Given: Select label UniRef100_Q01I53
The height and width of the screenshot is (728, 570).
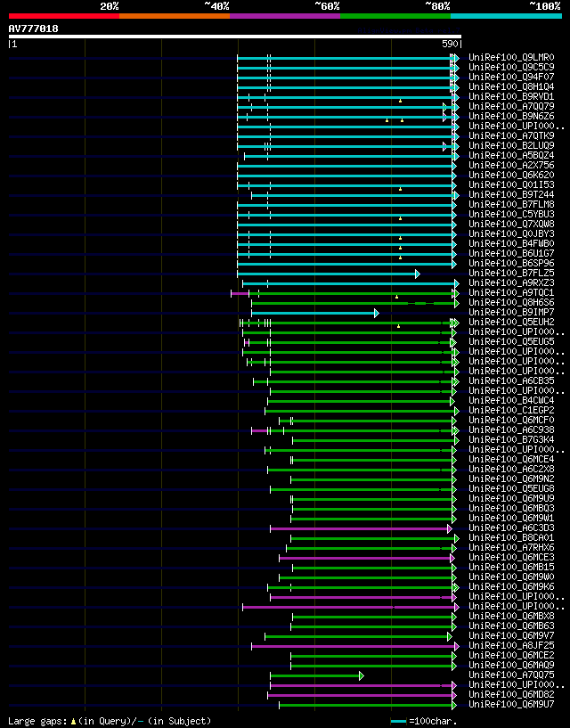Looking at the screenshot, I should click(x=511, y=184).
